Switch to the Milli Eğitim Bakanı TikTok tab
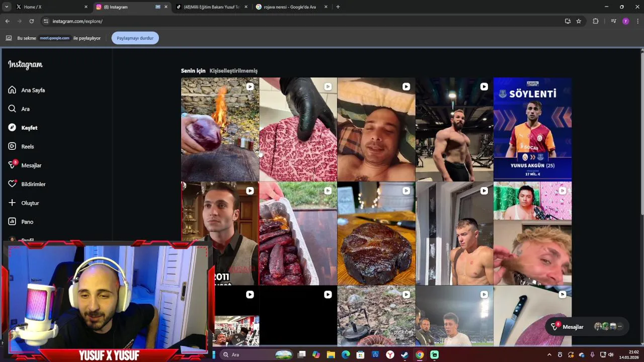The height and width of the screenshot is (362, 644). click(x=212, y=7)
